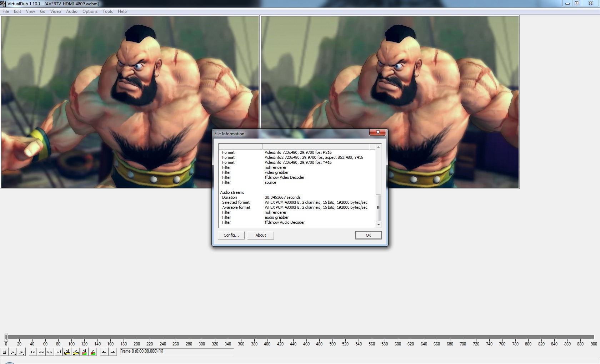Open the Edit menu
Screen dimensions: 600x364
tap(17, 11)
